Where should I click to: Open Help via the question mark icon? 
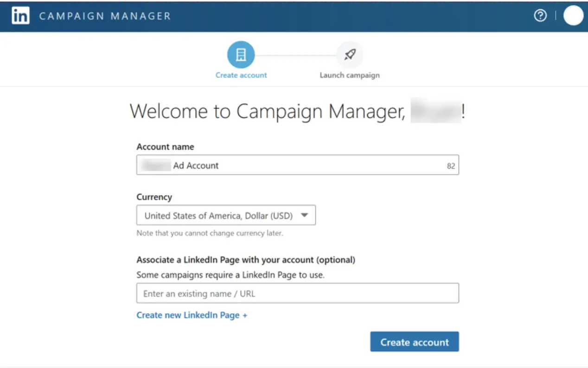click(540, 15)
